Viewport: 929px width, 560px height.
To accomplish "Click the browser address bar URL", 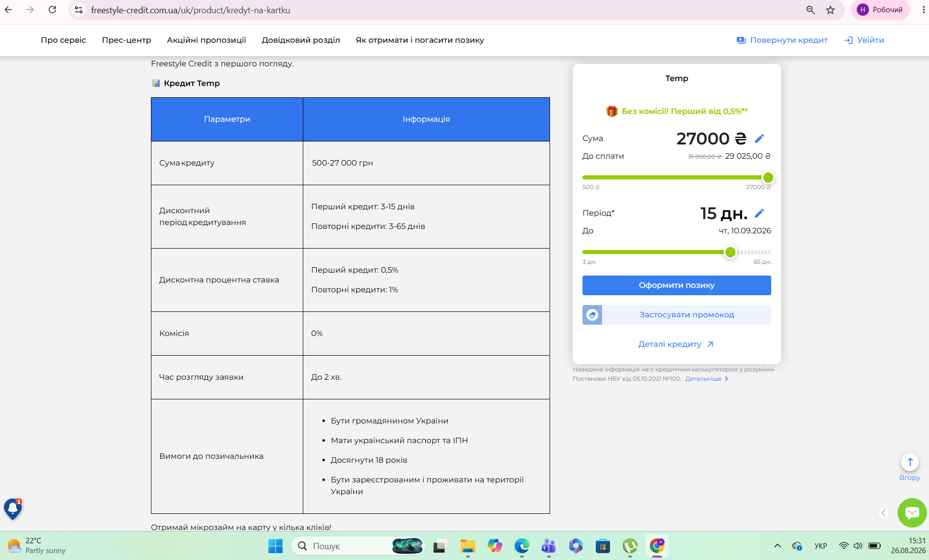I will 191,10.
